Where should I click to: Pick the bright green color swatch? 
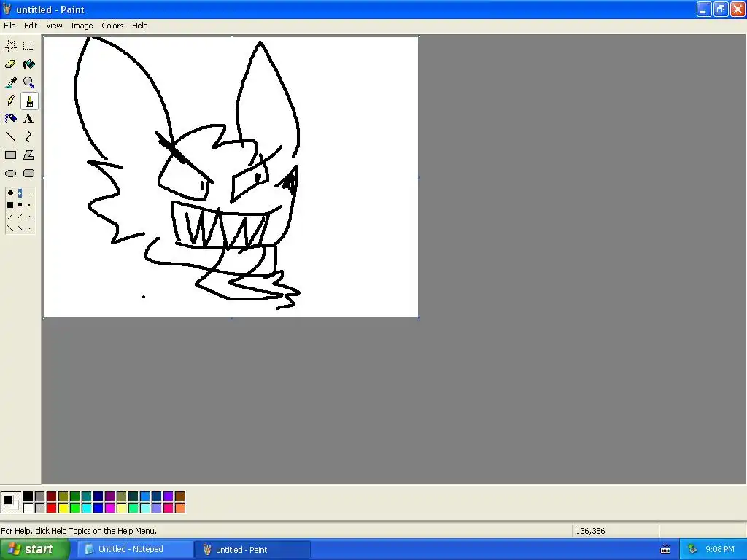coord(75,508)
